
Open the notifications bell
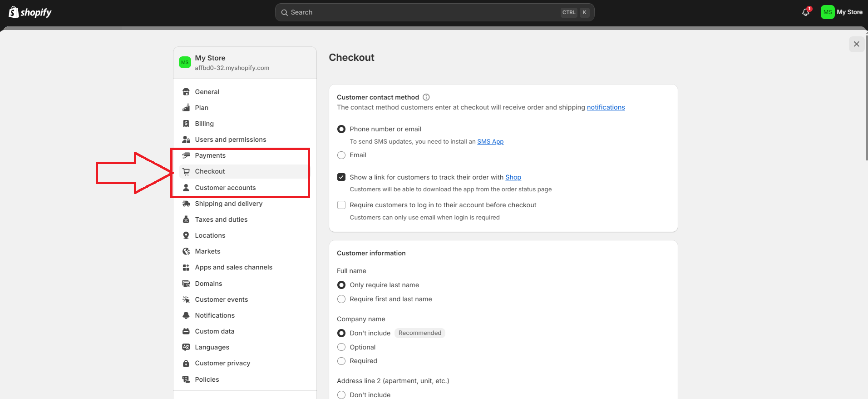click(806, 12)
